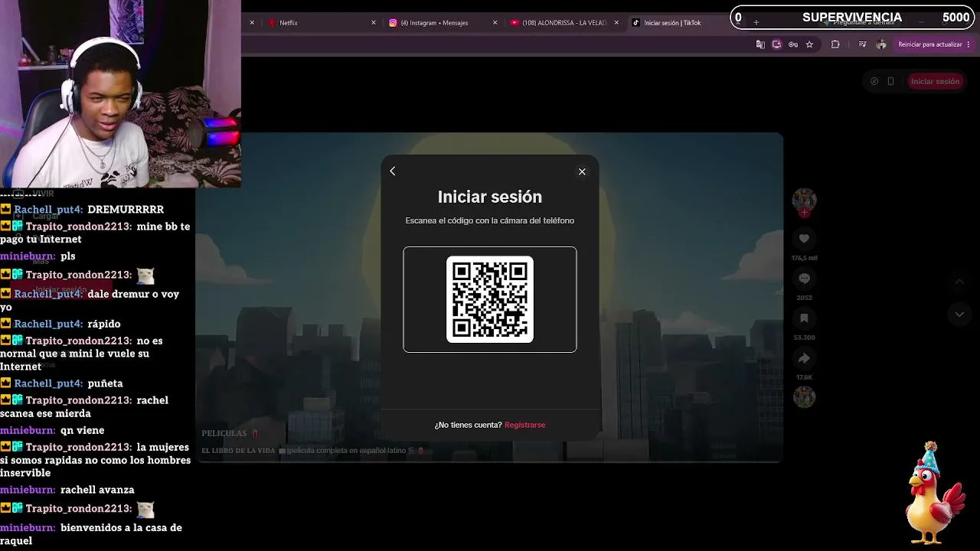Image resolution: width=980 pixels, height=551 pixels.
Task: Click the chat message 'dale dremur o voy yo'
Action: [x=91, y=300]
